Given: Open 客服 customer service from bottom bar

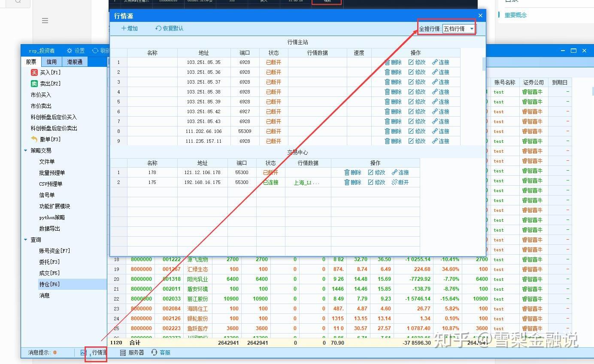Looking at the screenshot, I should [160, 353].
